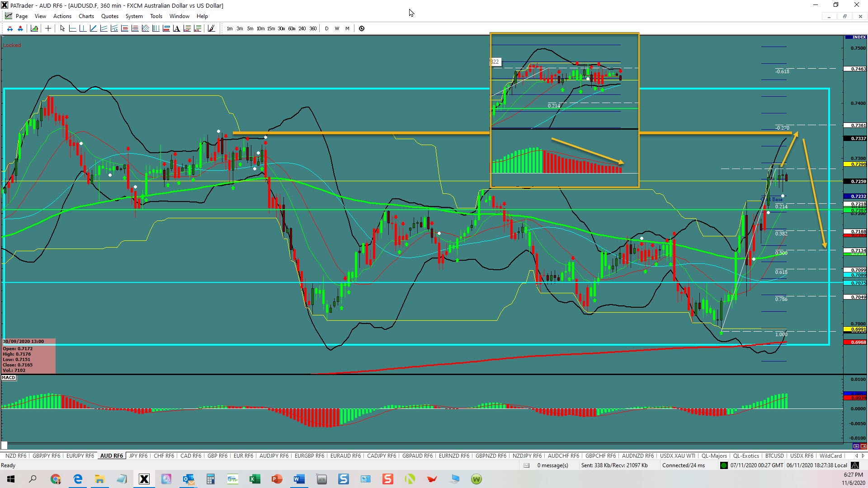Switch chart to 15m timeframe
This screenshot has width=868, height=488.
coord(271,28)
